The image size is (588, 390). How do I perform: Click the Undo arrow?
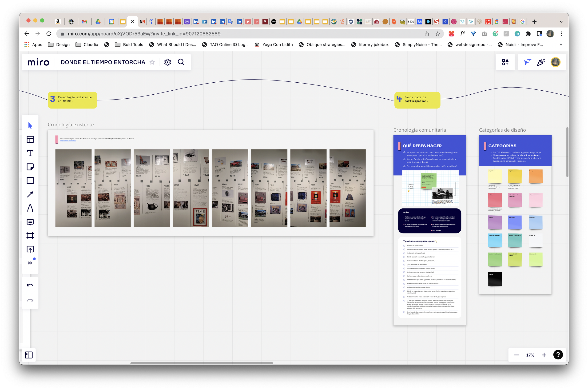pos(30,285)
